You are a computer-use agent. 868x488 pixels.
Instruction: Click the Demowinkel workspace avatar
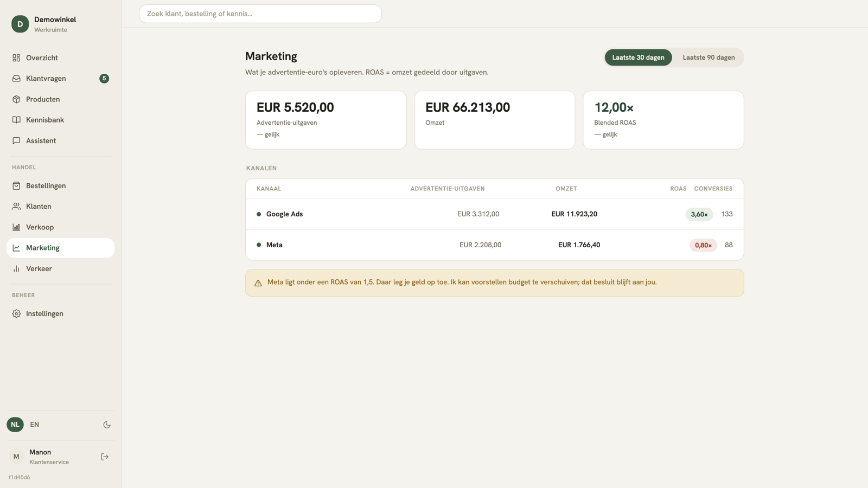20,24
